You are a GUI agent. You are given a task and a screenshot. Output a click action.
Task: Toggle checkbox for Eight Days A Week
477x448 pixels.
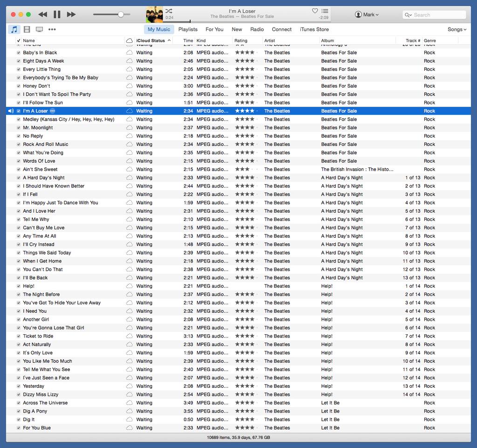[19, 61]
